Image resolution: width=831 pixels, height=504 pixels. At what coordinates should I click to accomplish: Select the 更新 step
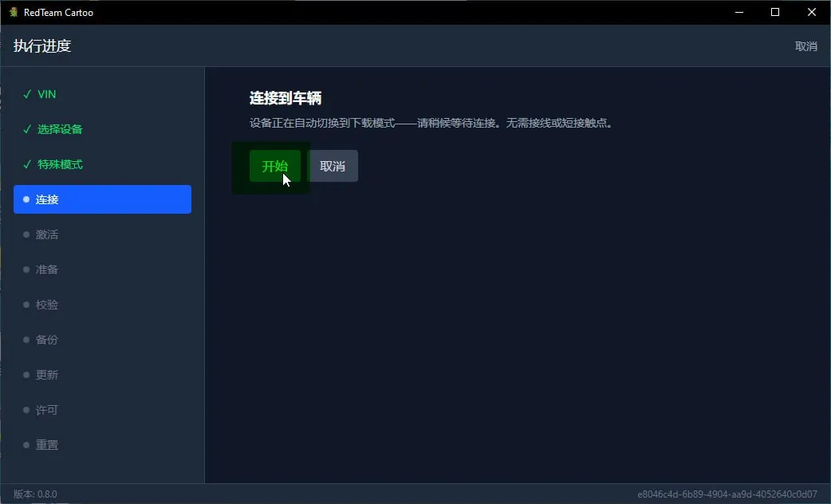tap(102, 375)
